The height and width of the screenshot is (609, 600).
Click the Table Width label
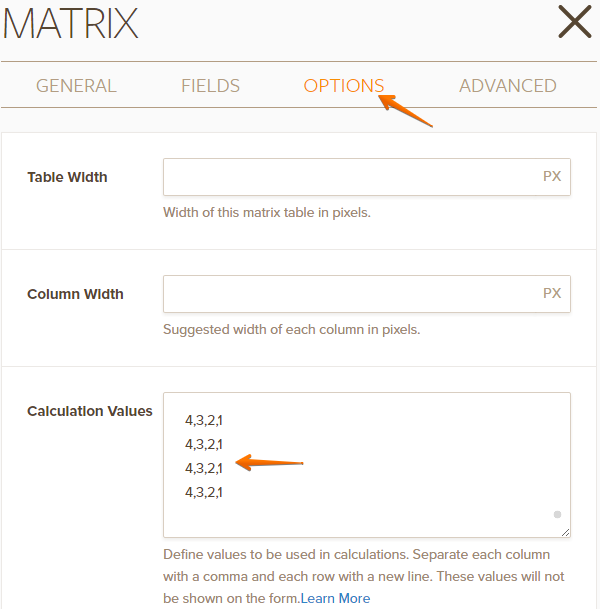[67, 177]
